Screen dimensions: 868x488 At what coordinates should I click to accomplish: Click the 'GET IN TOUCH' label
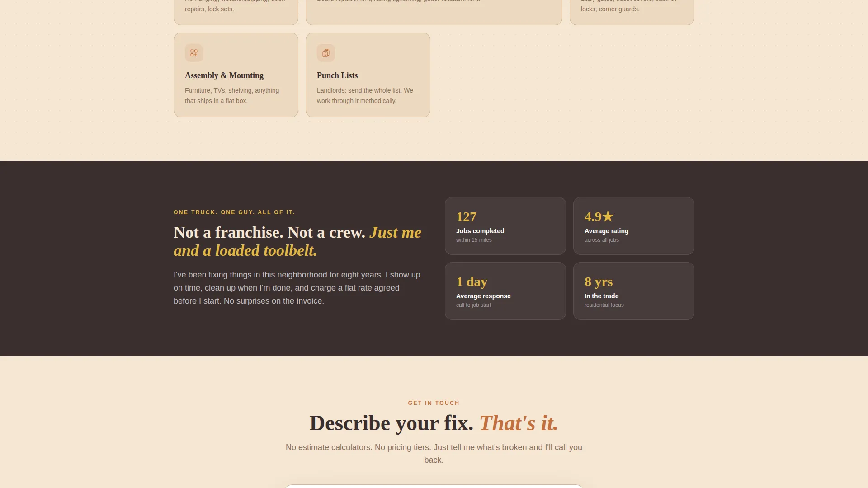(x=434, y=403)
